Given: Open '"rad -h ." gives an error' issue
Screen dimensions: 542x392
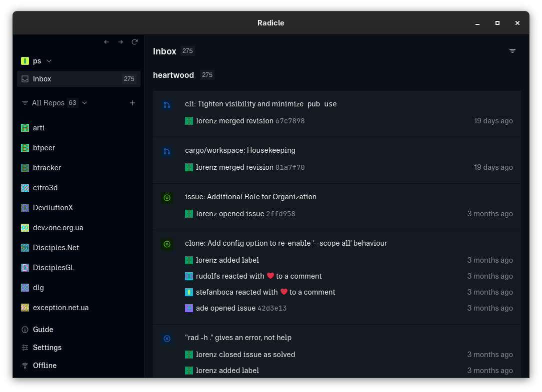Looking at the screenshot, I should pyautogui.click(x=238, y=338).
